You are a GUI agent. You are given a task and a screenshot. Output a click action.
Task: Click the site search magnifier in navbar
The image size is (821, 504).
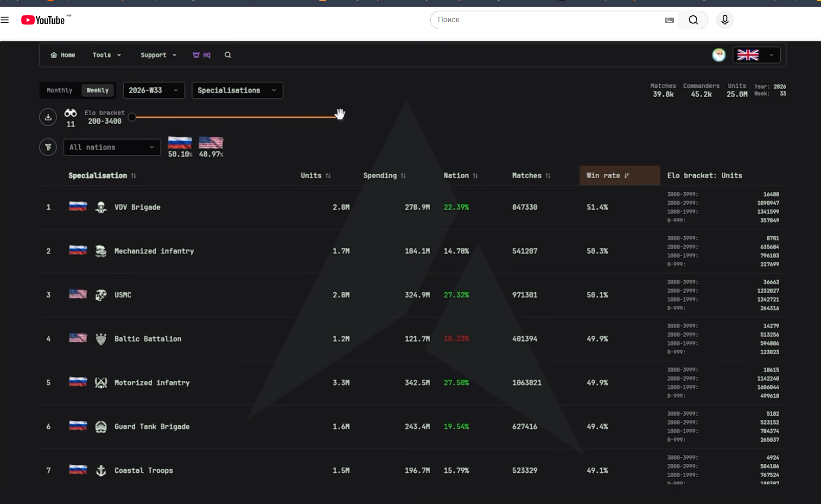[x=228, y=55]
